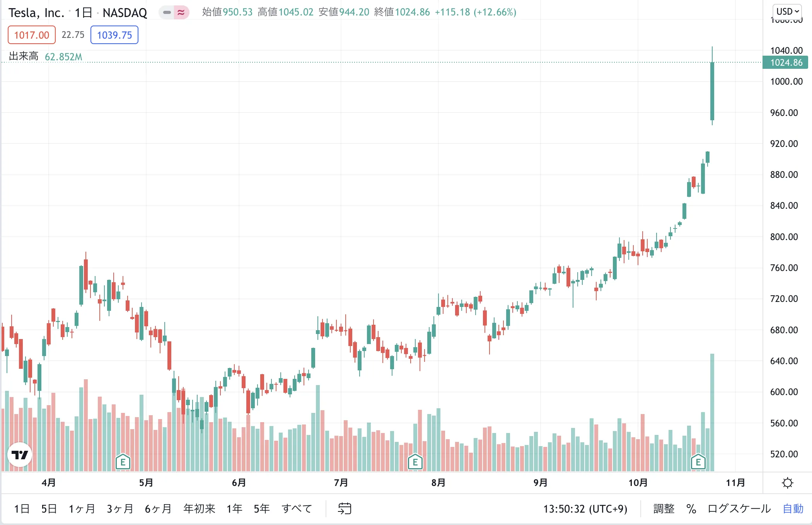Click the +115.18 (+12.66%) change value
The height and width of the screenshot is (525, 812).
click(x=476, y=12)
